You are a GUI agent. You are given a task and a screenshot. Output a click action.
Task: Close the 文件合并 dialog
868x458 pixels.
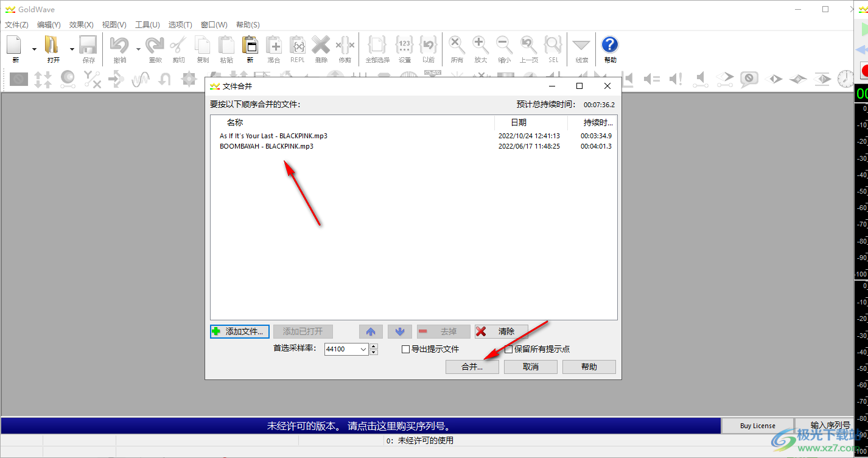pyautogui.click(x=607, y=86)
